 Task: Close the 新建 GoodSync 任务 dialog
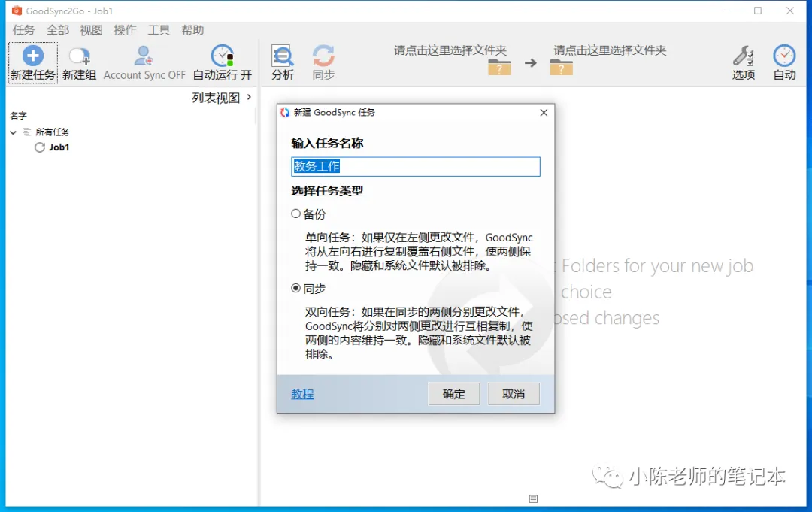point(544,112)
